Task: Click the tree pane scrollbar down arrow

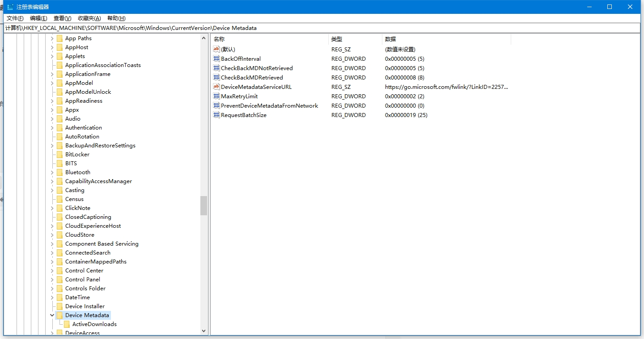Action: 204,331
